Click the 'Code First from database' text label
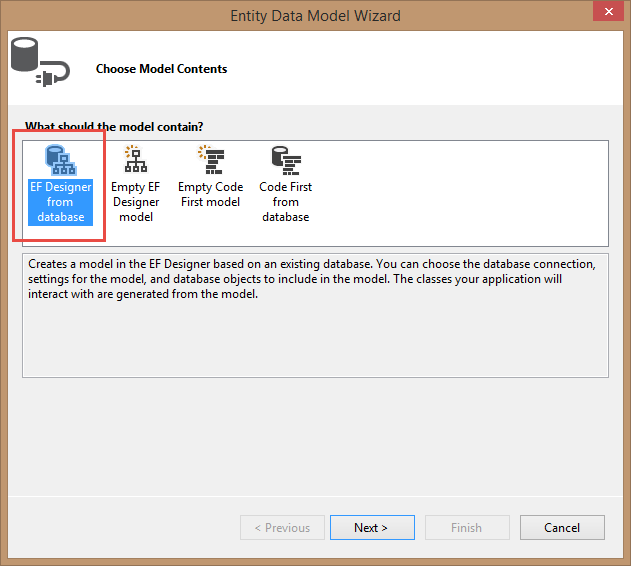 click(x=285, y=202)
